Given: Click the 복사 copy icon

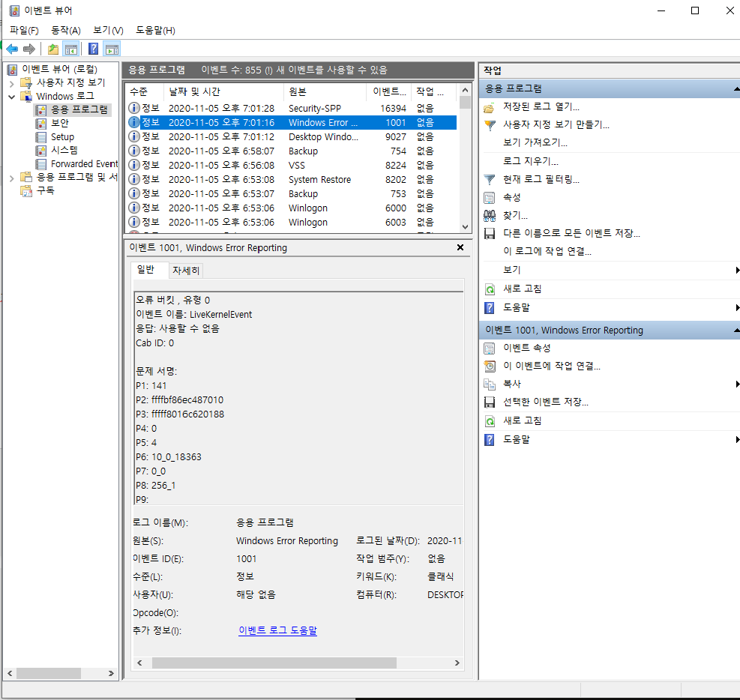Looking at the screenshot, I should [491, 384].
